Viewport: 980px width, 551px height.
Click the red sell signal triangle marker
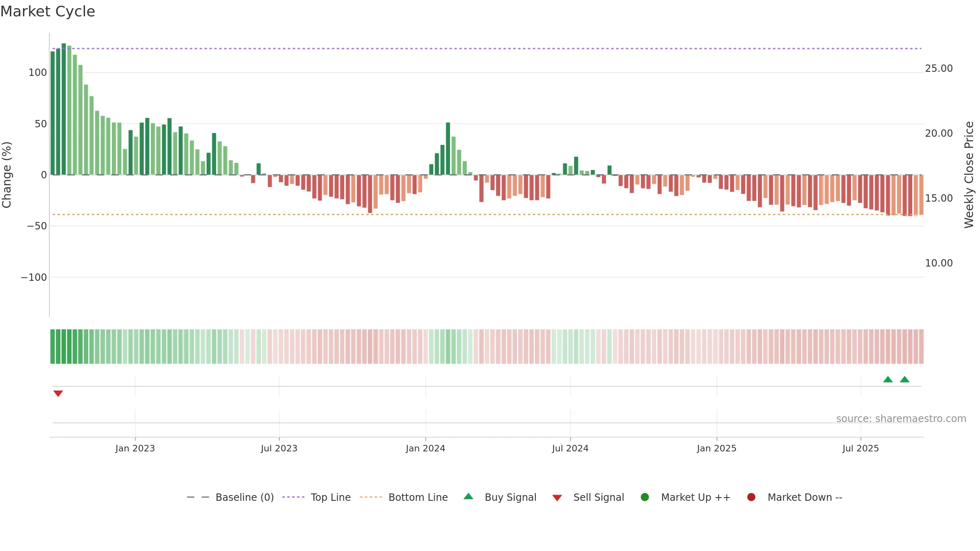click(x=58, y=393)
